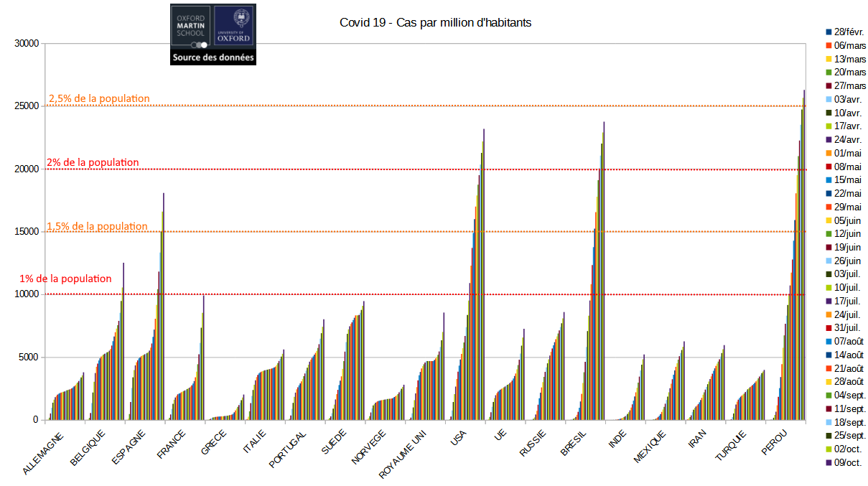This screenshot has height=486, width=868.
Task: Click the '2% de la population' threshold label
Action: [x=93, y=162]
